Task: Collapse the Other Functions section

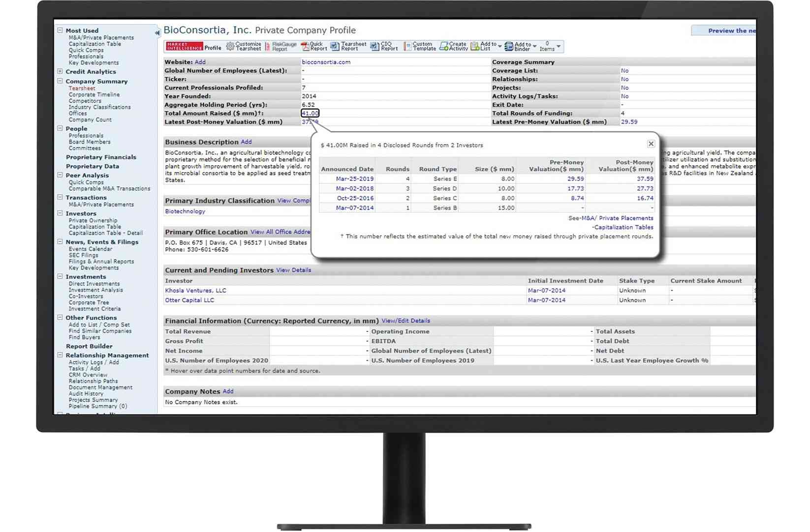Action: tap(60, 318)
